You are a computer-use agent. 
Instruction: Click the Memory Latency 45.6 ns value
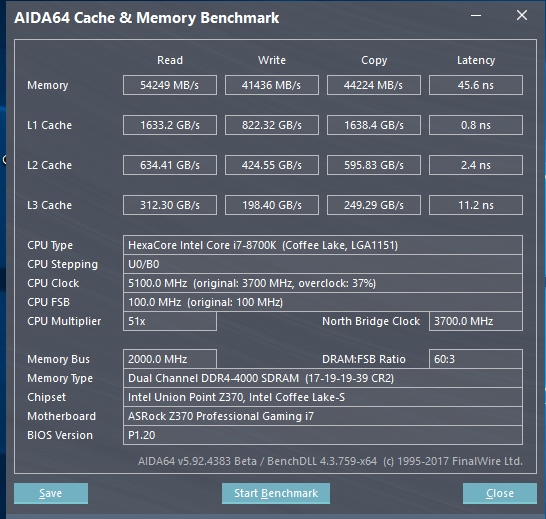pos(476,85)
